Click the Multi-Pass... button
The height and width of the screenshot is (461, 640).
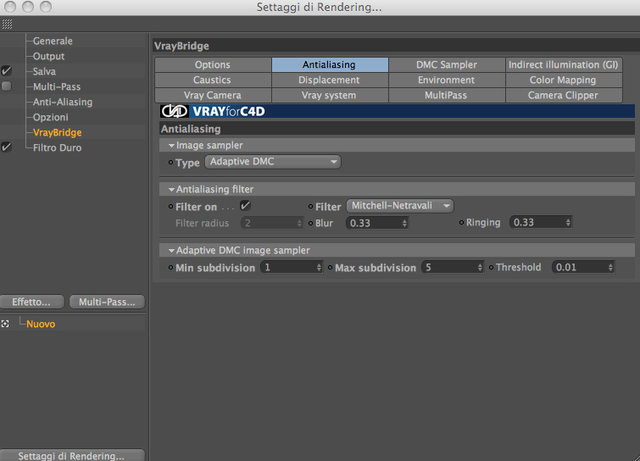tap(107, 302)
